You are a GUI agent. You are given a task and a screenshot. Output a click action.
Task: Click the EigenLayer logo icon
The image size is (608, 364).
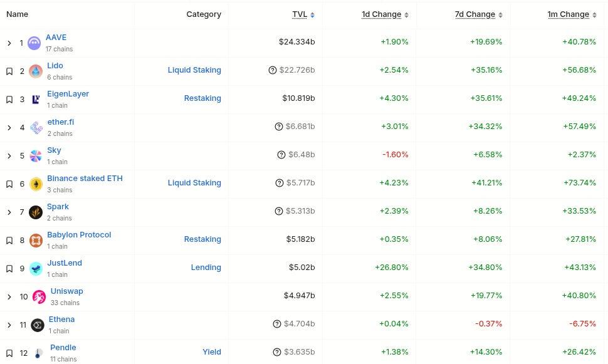coord(36,99)
